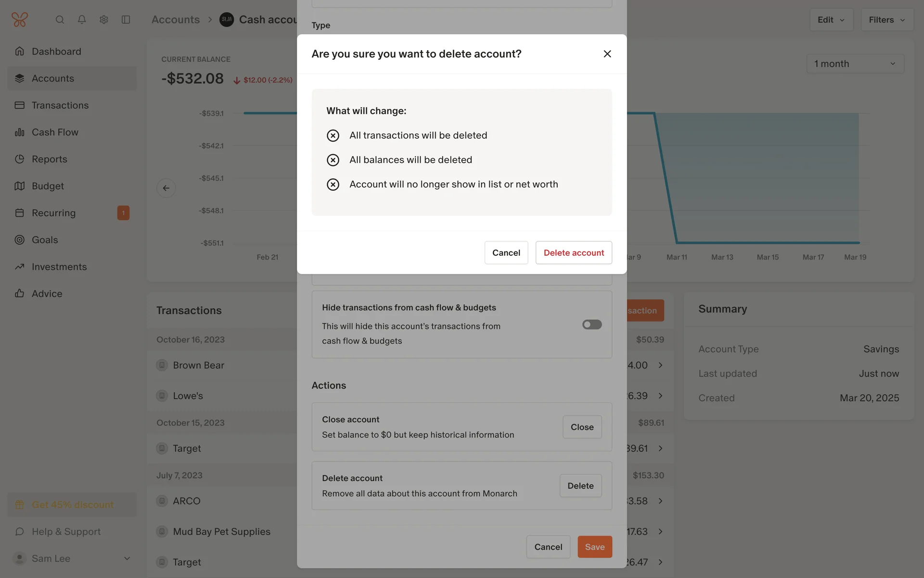Open the notifications bell
Image resolution: width=924 pixels, height=578 pixels.
coord(82,20)
